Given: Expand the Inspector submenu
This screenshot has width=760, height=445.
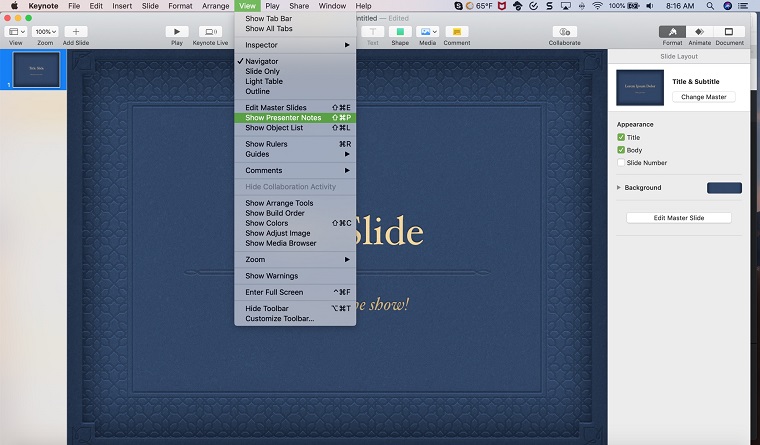Looking at the screenshot, I should [295, 45].
